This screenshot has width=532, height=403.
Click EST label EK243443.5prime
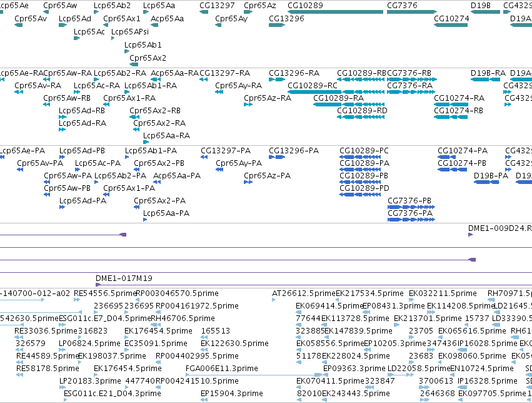[356, 394]
